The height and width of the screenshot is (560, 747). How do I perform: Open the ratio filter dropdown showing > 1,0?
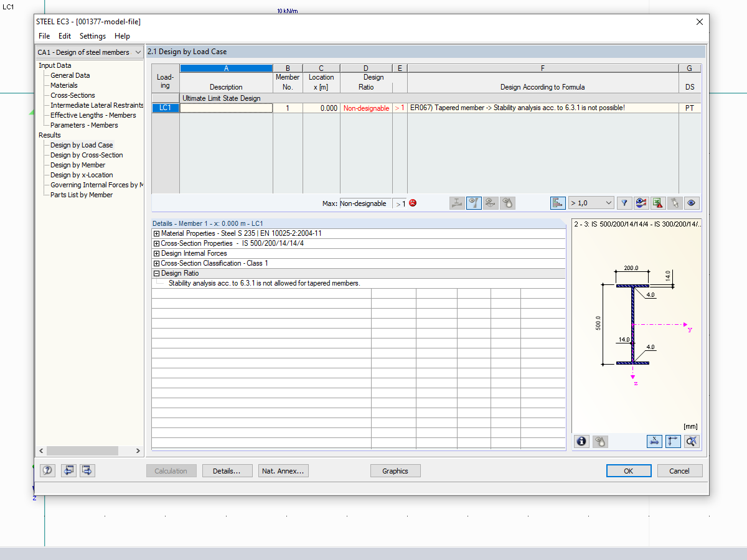(591, 203)
